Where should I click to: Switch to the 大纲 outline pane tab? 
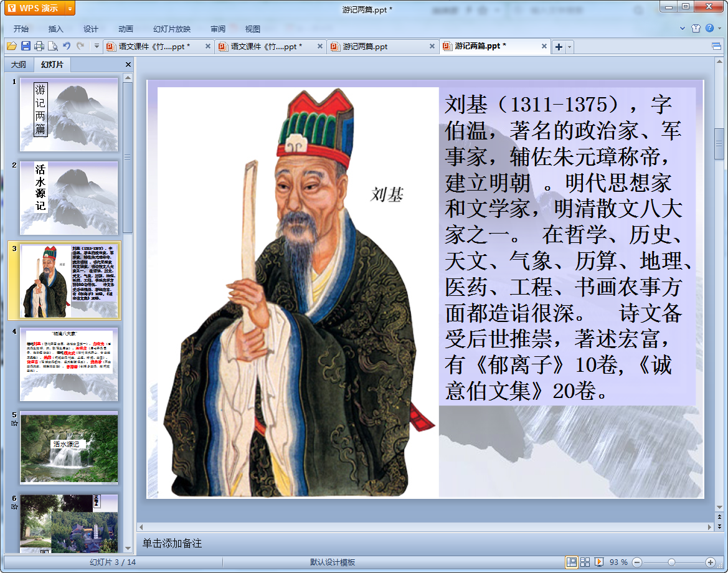[x=19, y=65]
